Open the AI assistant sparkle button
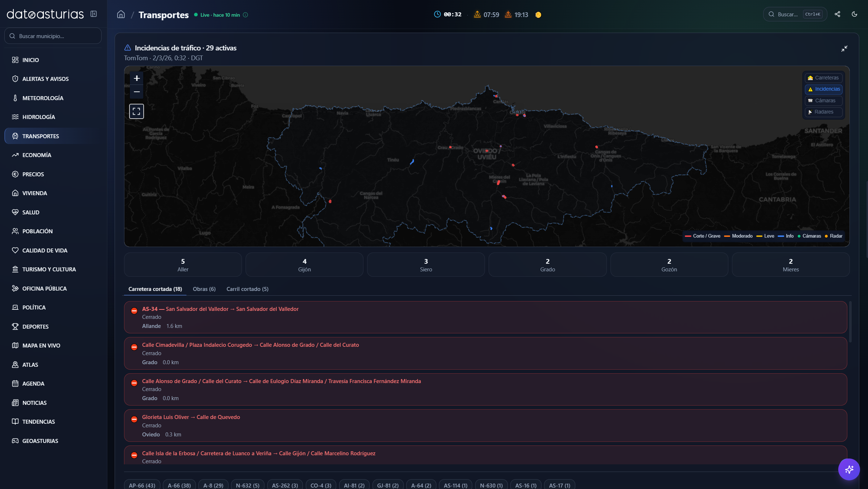Screen dimensions: 868x489 coord(849,469)
